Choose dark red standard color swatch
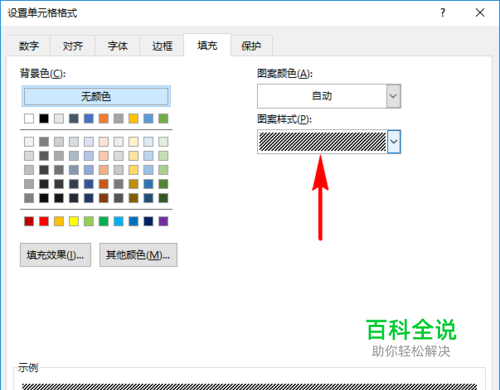The image size is (500, 390). tap(29, 221)
